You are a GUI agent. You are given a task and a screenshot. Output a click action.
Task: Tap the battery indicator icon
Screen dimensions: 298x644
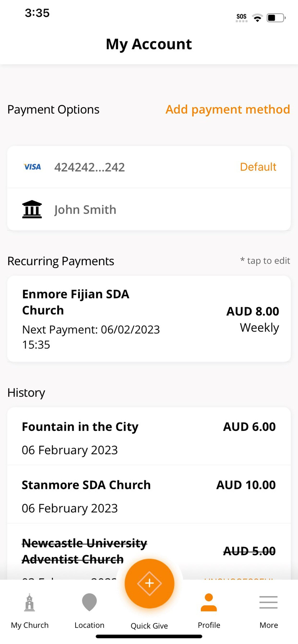coord(276,18)
